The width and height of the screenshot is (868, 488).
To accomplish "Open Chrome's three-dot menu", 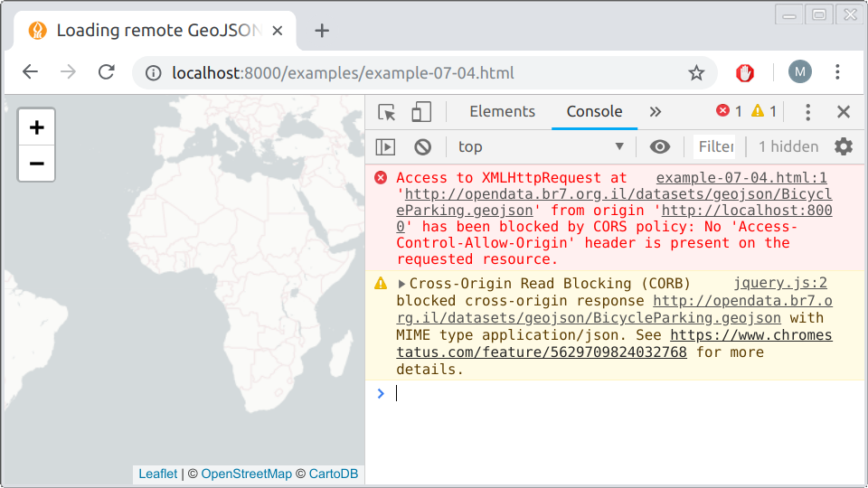I will coord(837,72).
